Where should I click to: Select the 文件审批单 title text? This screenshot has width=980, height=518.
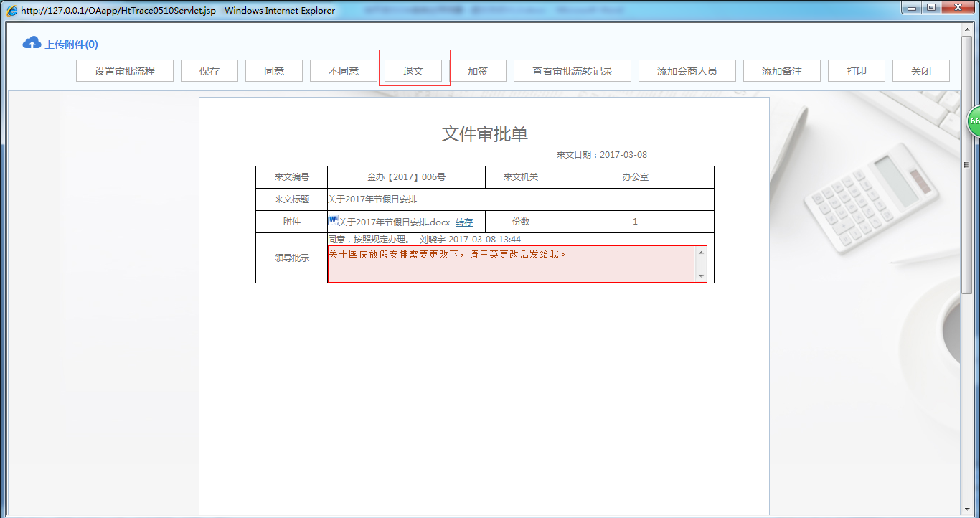click(x=485, y=133)
